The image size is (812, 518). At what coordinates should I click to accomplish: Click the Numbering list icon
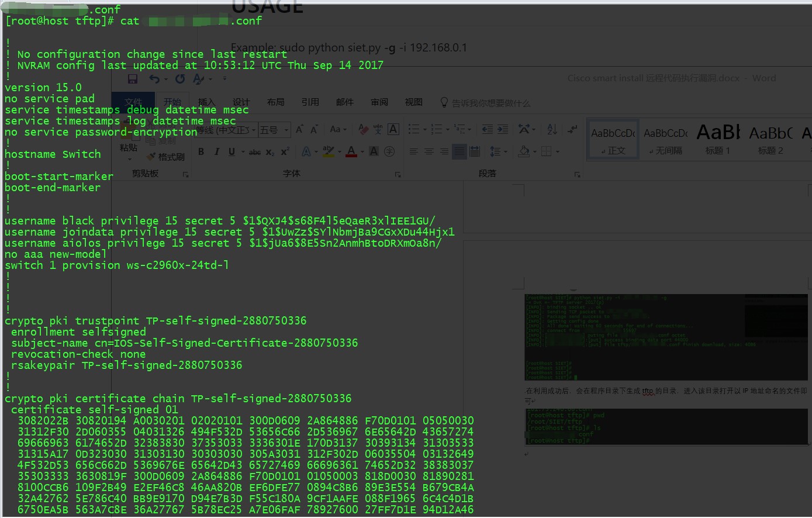pos(436,129)
